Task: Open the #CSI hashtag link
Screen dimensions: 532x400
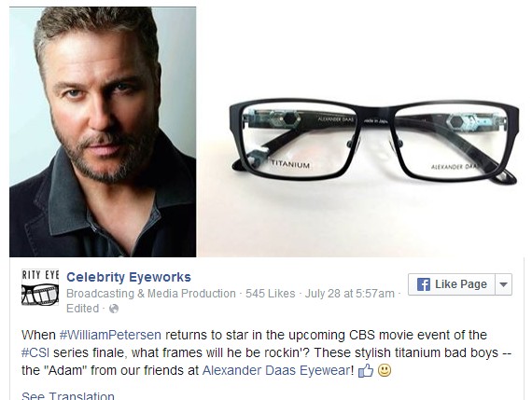Action: tap(35, 352)
